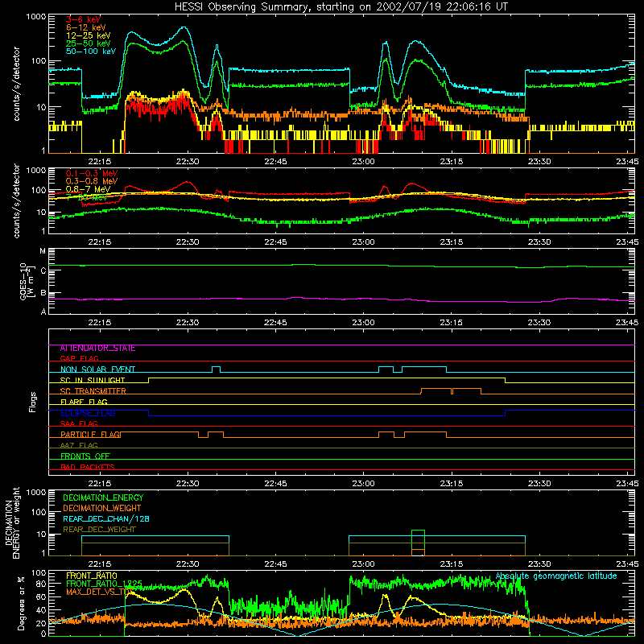644x644 pixels.
Task: Click the 23:00 time tick under Flags panel
Action: (x=364, y=484)
